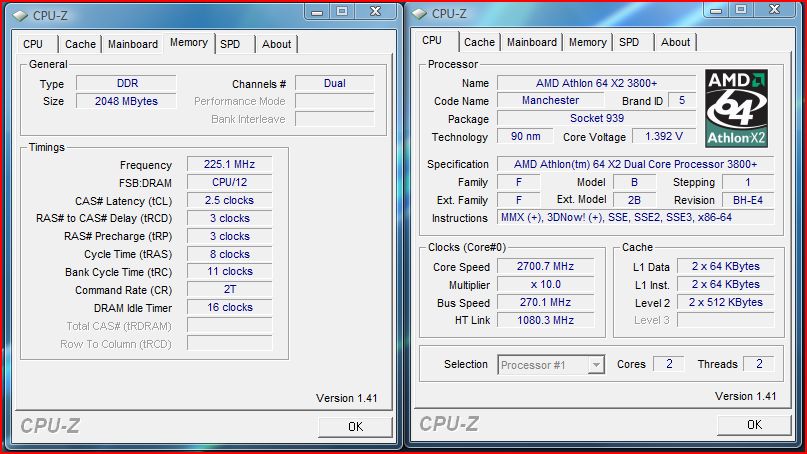The image size is (807, 454).
Task: Click the Core Speed value 2700.7 MHz
Action: pyautogui.click(x=546, y=266)
